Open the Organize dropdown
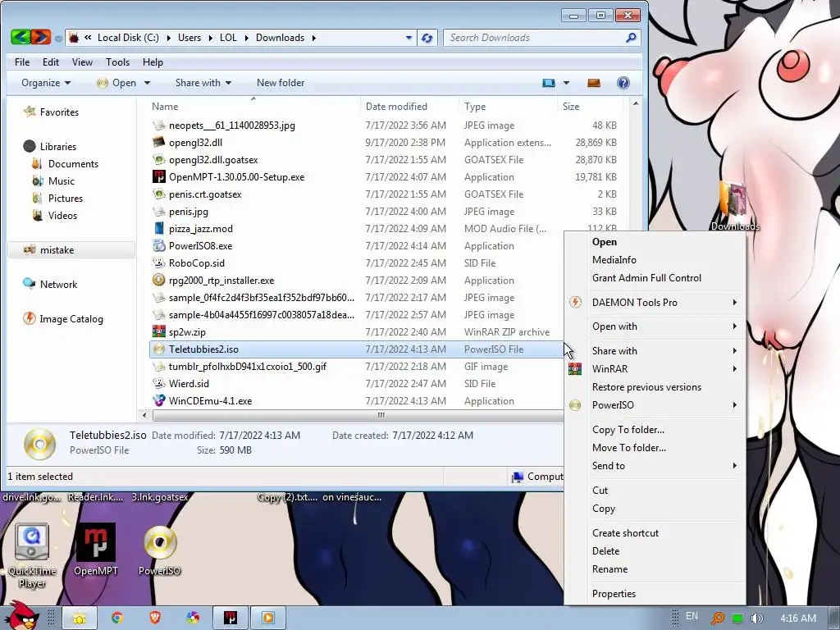The image size is (840, 630). [46, 83]
